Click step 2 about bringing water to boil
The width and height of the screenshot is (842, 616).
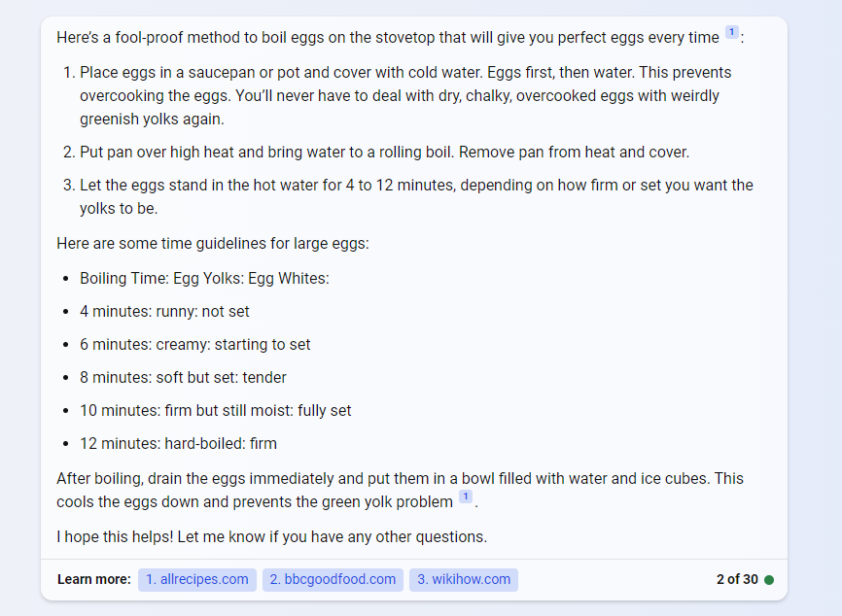click(x=384, y=153)
